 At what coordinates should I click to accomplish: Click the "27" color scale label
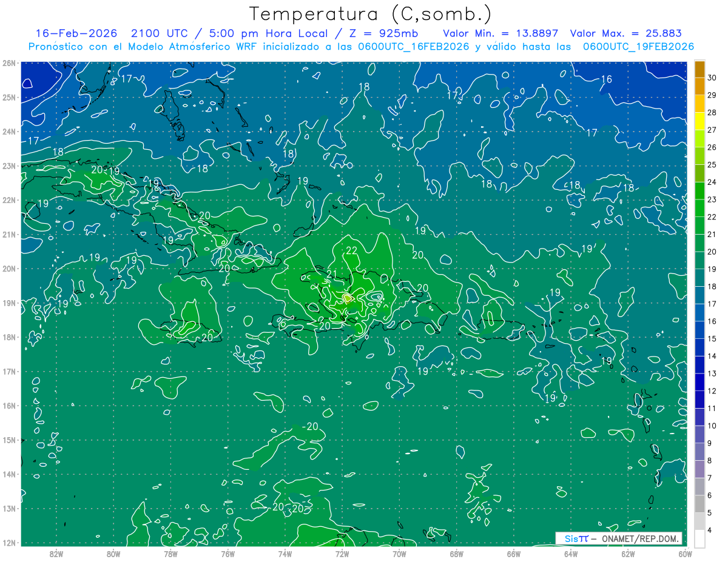tap(712, 130)
